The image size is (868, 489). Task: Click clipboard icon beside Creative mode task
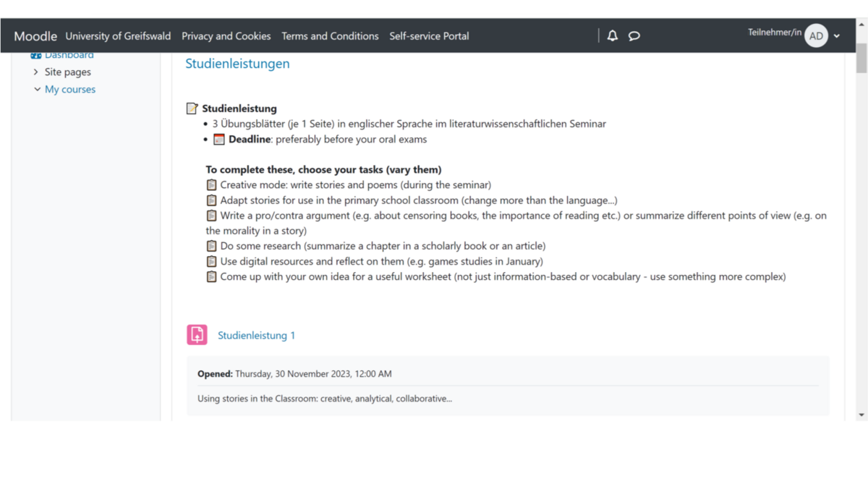coord(211,184)
